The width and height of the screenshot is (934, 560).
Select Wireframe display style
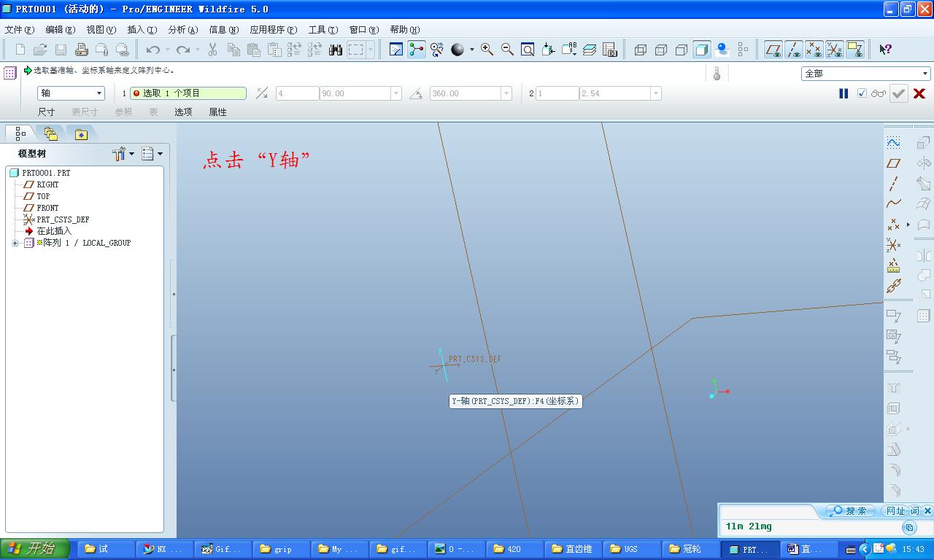[x=641, y=50]
